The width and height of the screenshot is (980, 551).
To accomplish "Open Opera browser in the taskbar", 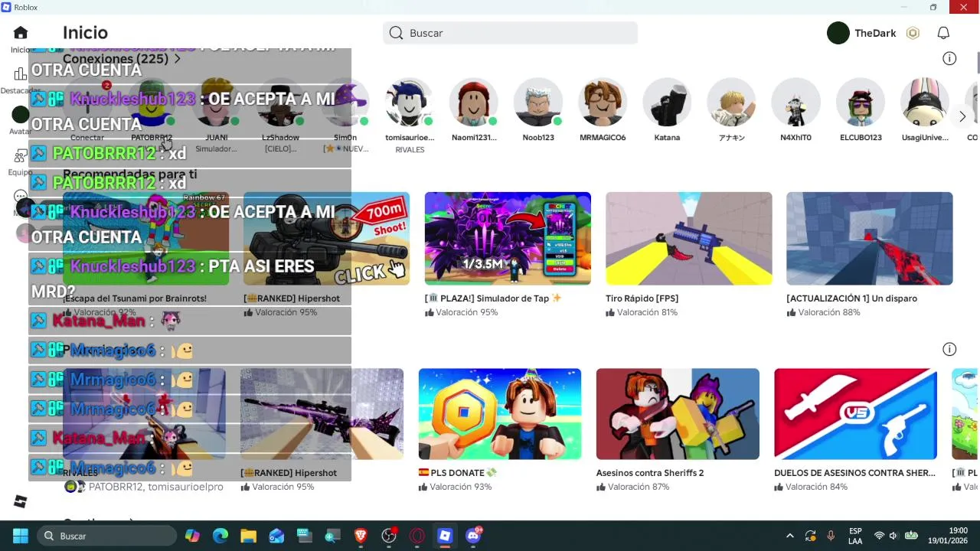I will click(417, 536).
